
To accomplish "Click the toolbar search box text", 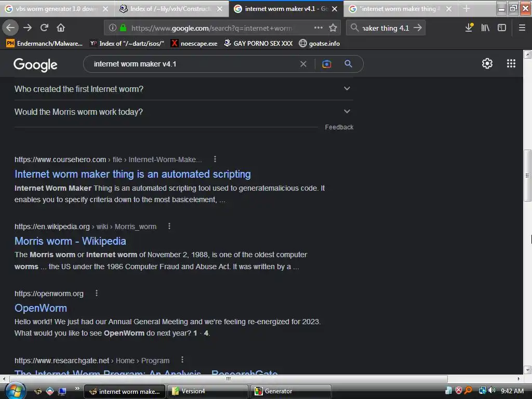I will [x=386, y=28].
